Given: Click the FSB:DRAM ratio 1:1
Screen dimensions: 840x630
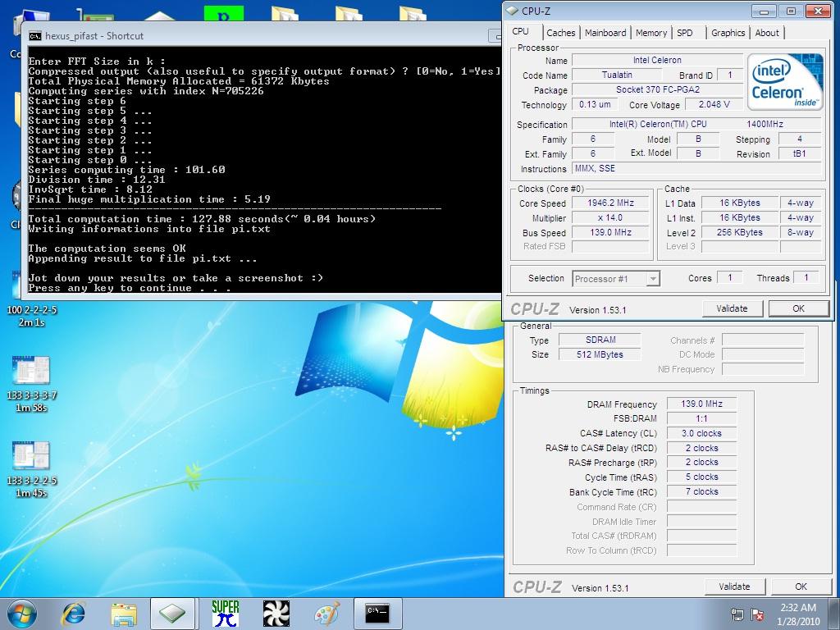Looking at the screenshot, I should coord(702,418).
